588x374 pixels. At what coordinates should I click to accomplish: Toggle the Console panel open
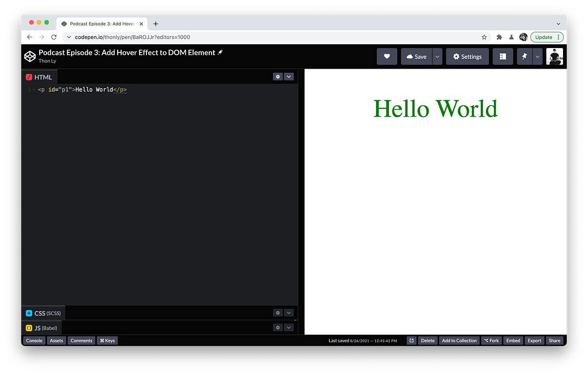pyautogui.click(x=34, y=340)
